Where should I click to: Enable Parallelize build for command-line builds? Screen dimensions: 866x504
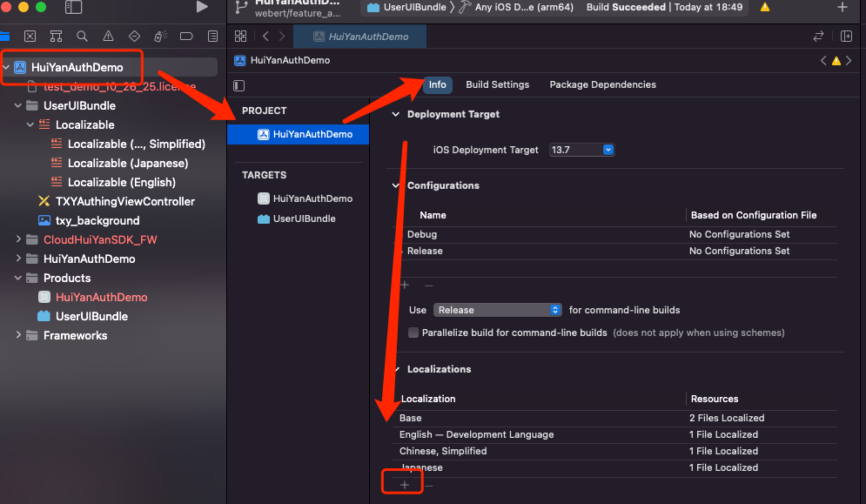coord(413,333)
